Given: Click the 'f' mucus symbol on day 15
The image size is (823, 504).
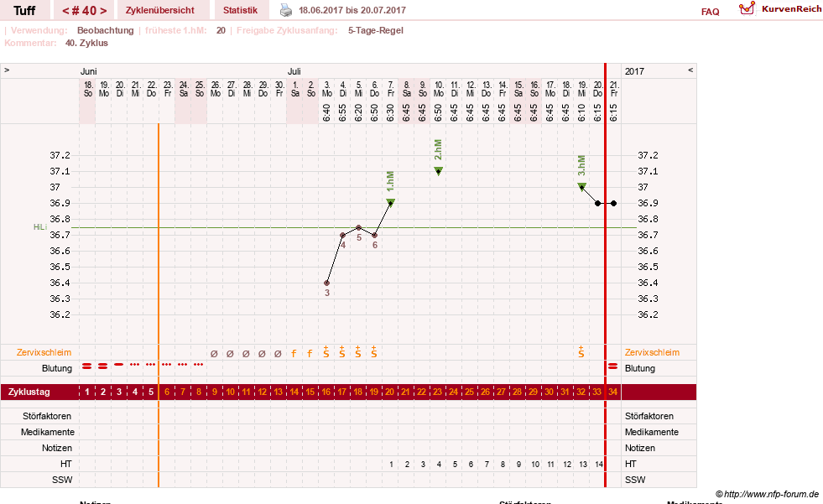Looking at the screenshot, I should click(310, 354).
